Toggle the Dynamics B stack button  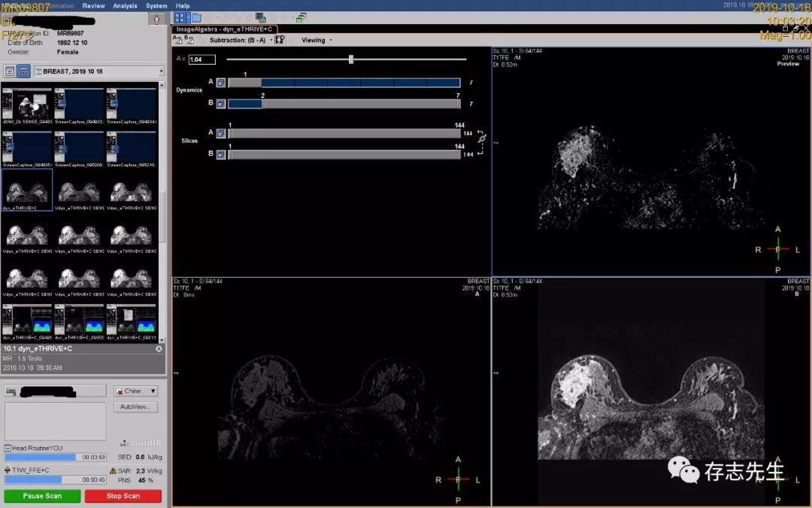click(221, 104)
